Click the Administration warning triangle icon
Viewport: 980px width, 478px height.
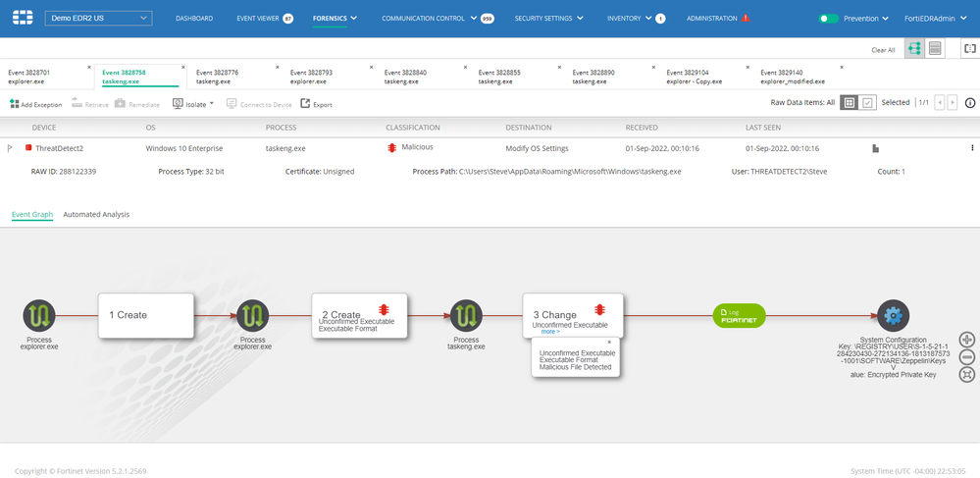(745, 18)
